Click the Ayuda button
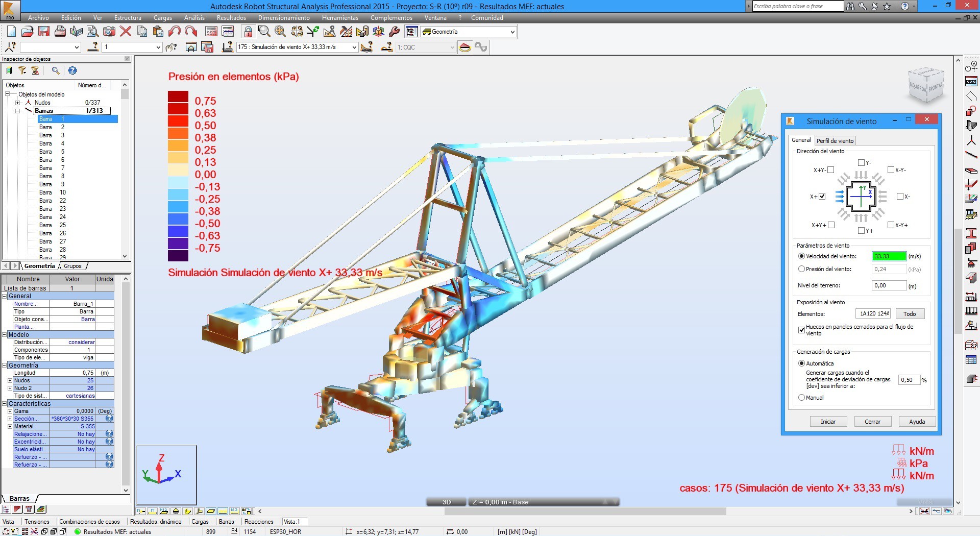The width and height of the screenshot is (980, 536). 917,422
